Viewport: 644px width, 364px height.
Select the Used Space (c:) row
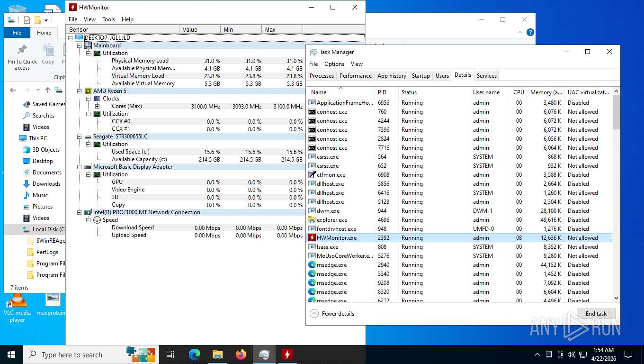pyautogui.click(x=207, y=152)
